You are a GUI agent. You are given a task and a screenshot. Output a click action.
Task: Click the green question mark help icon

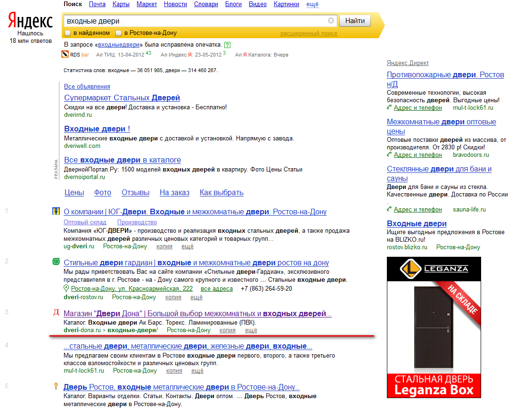(x=227, y=45)
